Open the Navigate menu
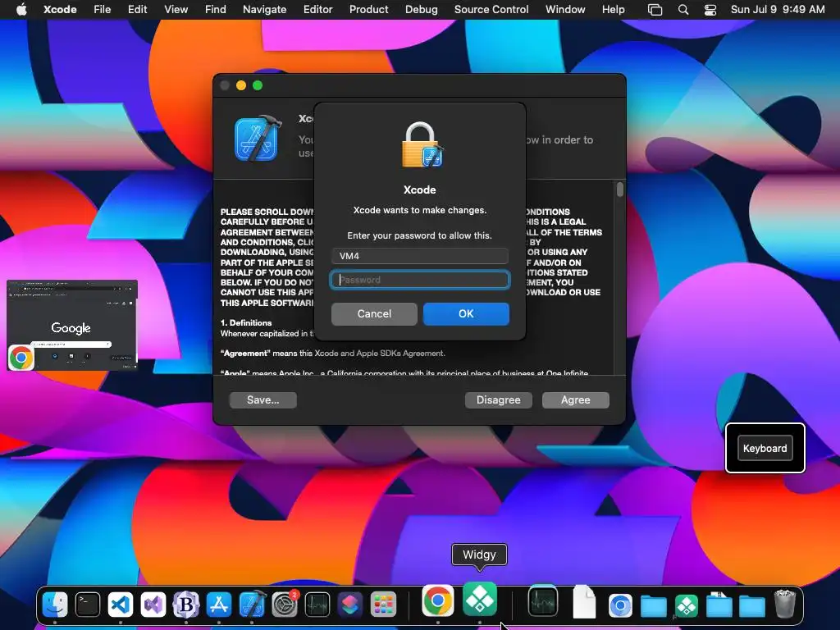The height and width of the screenshot is (630, 840). 265,9
